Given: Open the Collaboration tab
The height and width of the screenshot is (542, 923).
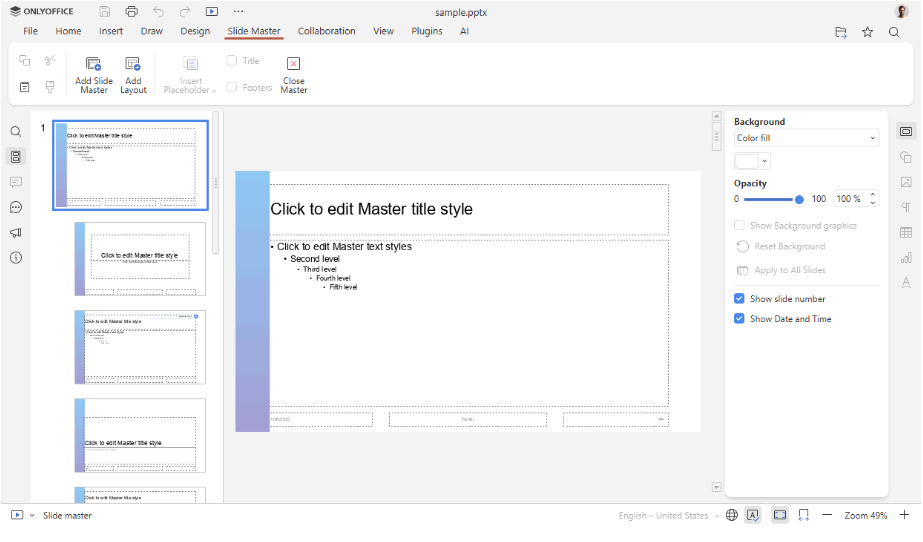Looking at the screenshot, I should click(x=326, y=31).
